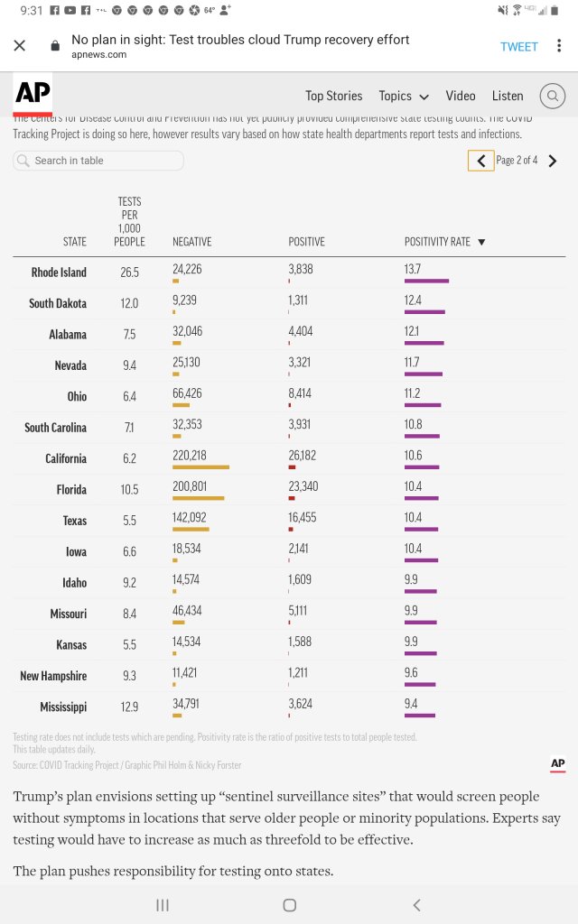
Task: Tap the Android back navigation button
Action: (x=416, y=905)
